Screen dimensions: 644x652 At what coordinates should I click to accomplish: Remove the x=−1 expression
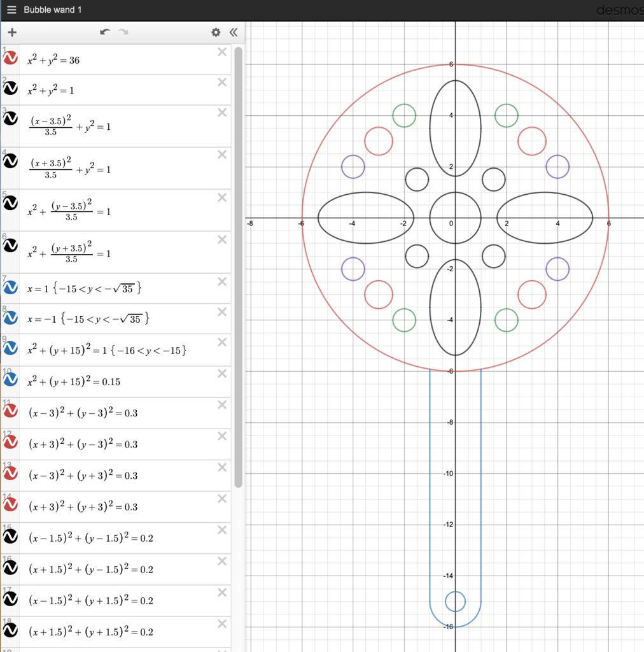click(221, 312)
